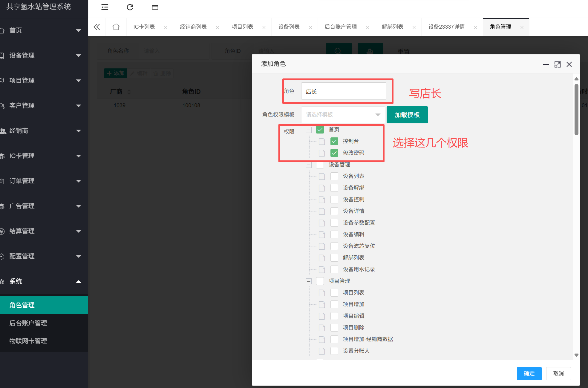588x388 pixels.
Task: Toggle the fullscreen window icon
Action: point(155,7)
